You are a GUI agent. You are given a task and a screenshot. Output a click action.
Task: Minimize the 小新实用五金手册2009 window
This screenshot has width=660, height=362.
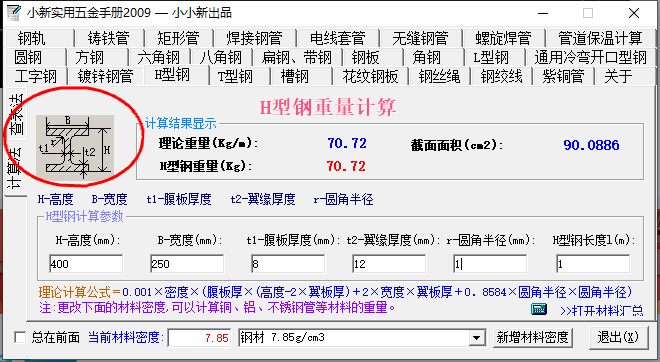coord(543,13)
